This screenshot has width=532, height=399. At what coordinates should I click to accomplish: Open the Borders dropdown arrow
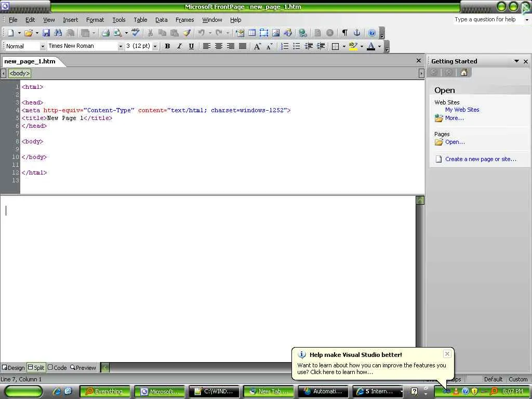[x=344, y=46]
